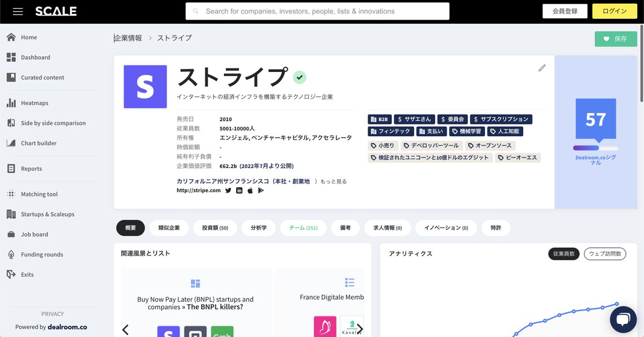
Task: Open Stripe's LinkedIn icon
Action: 239,191
